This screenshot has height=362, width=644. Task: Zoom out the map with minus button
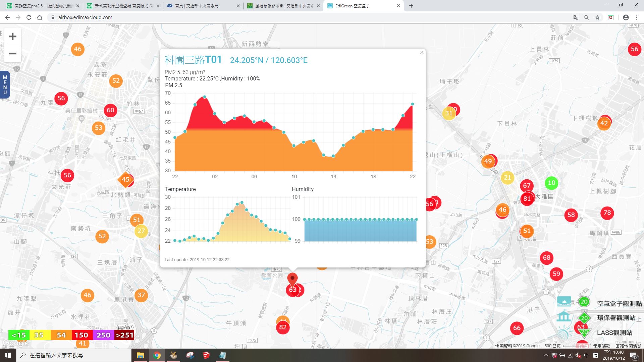click(x=12, y=54)
